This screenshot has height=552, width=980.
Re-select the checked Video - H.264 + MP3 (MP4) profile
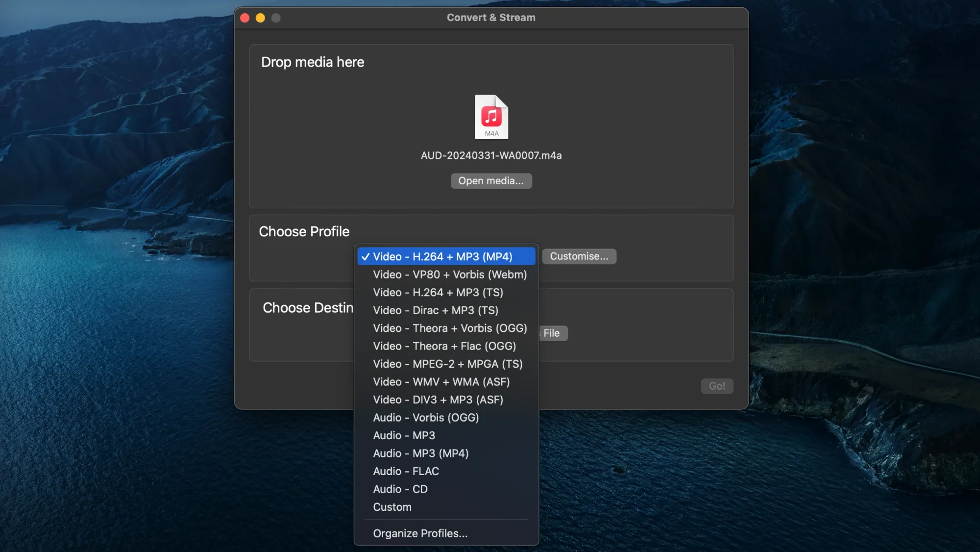tap(441, 256)
